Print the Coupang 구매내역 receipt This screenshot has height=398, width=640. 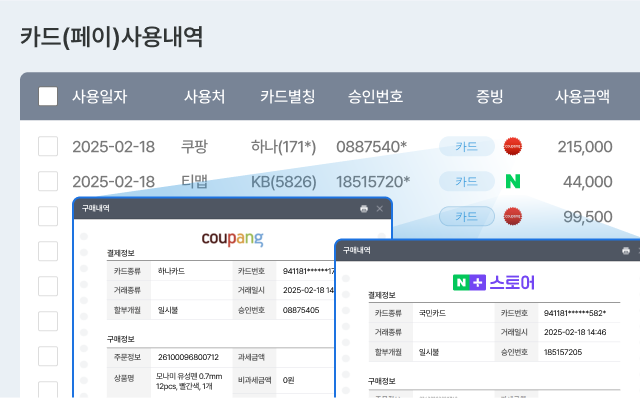364,209
